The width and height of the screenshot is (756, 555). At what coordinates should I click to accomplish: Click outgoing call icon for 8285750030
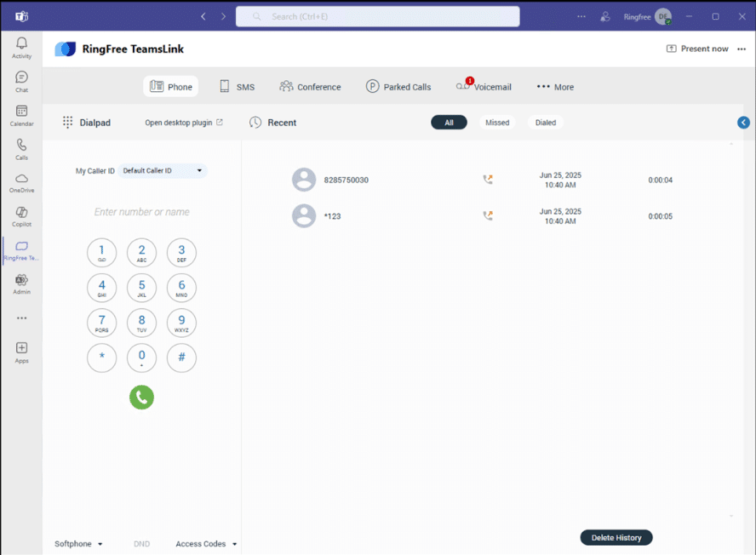[x=488, y=180]
